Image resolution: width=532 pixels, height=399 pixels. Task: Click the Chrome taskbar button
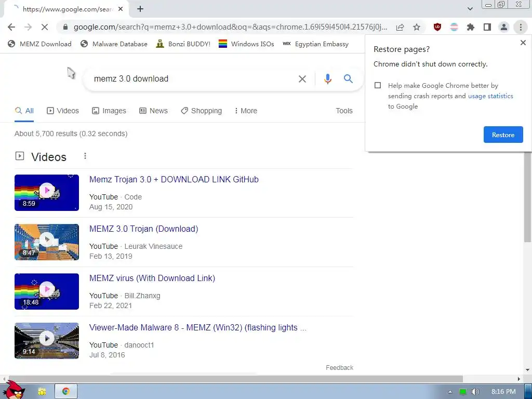(x=66, y=392)
